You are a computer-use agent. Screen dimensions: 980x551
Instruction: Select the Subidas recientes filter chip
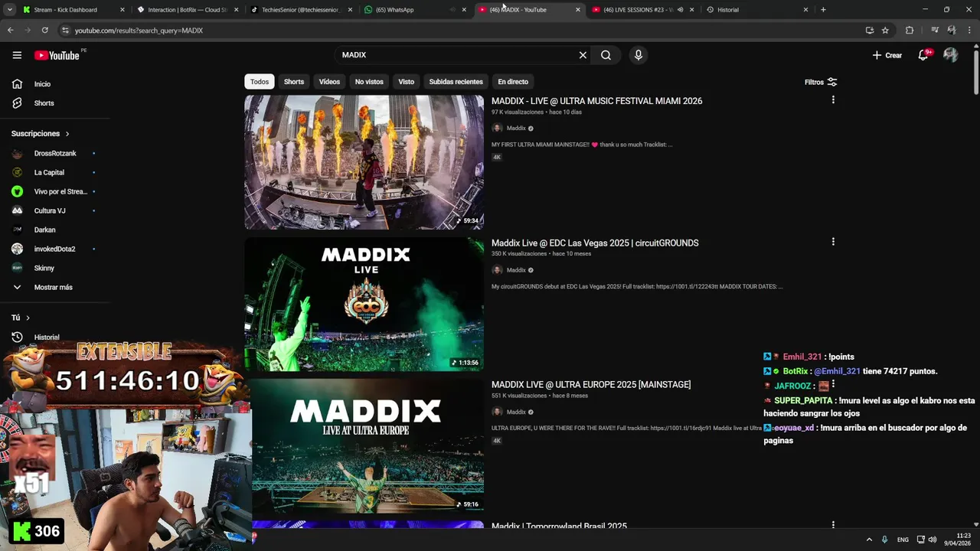[x=456, y=82]
